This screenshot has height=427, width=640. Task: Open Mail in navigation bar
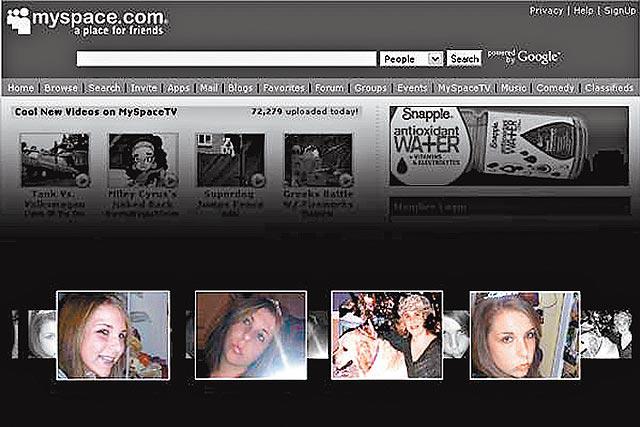(209, 88)
